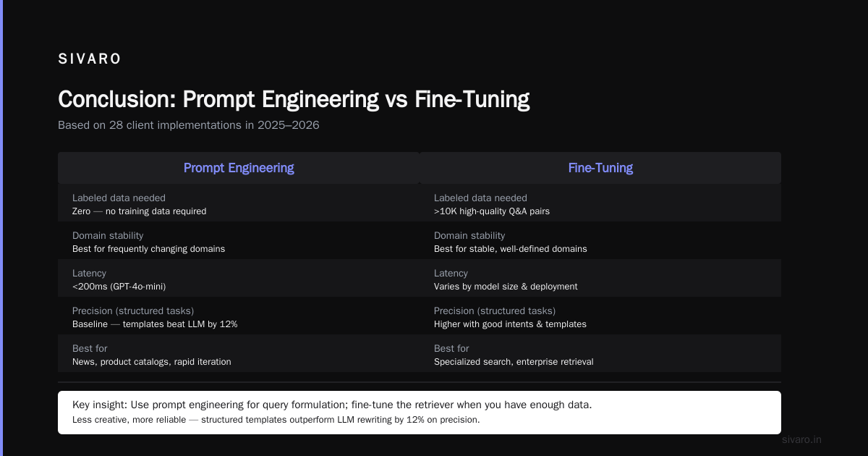The height and width of the screenshot is (456, 868).
Task: Click "Varies by model size & deployment" text
Action: coord(506,287)
